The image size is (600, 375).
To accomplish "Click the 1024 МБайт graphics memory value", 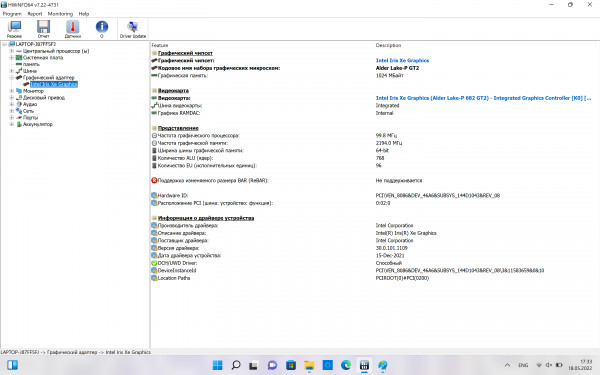I will [390, 75].
